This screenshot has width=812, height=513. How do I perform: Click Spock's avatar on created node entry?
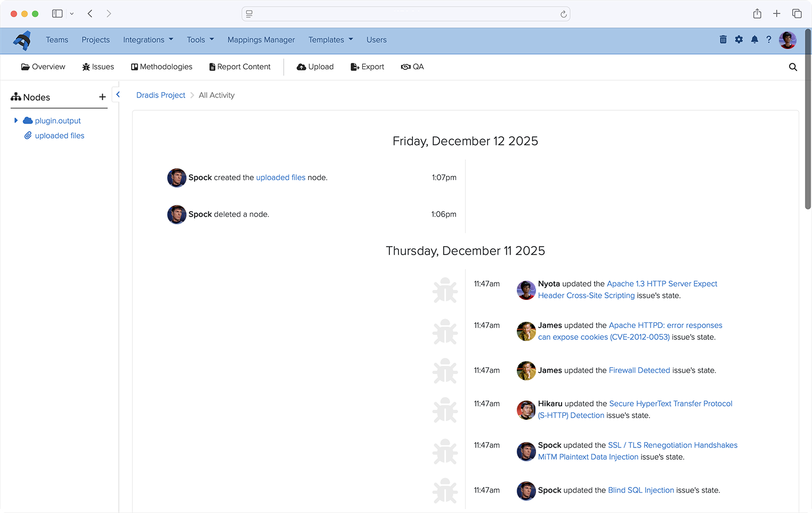pos(177,178)
